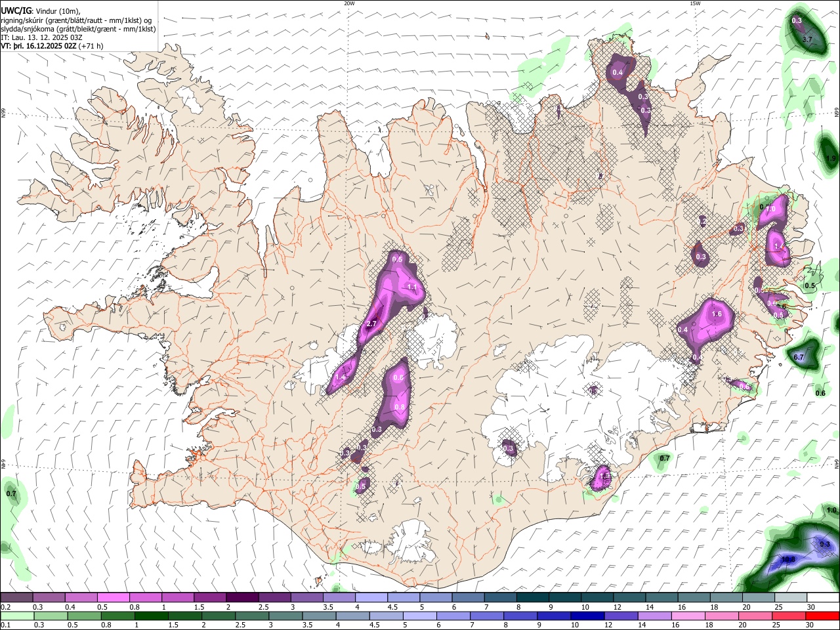840x630 pixels.
Task: Select the pale lavender swatch at 4, top legend
Action: (x=371, y=597)
